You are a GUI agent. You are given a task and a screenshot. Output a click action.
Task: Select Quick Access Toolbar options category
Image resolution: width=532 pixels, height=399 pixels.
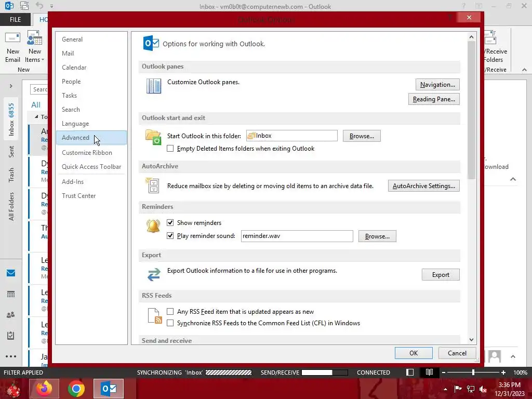[x=91, y=167]
